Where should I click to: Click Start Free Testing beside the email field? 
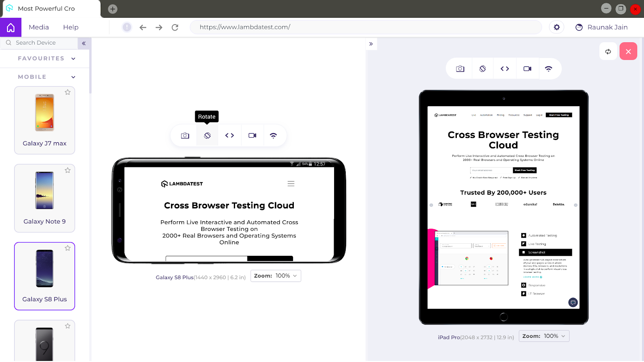(x=525, y=171)
